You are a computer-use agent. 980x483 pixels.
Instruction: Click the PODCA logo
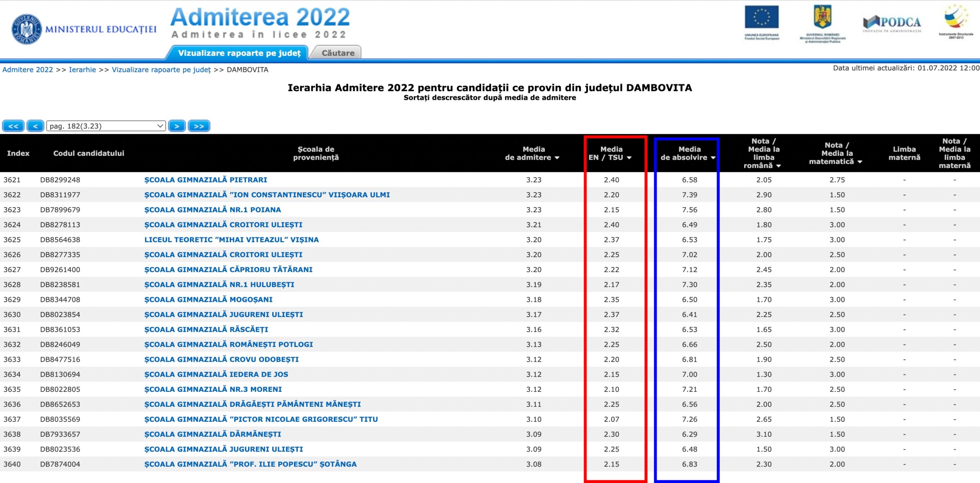[x=892, y=24]
